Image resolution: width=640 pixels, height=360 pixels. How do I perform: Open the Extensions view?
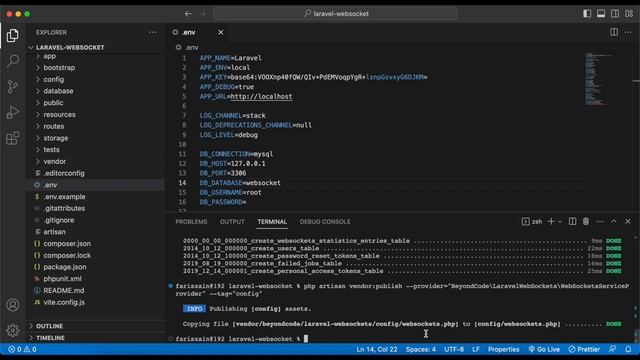point(13,138)
